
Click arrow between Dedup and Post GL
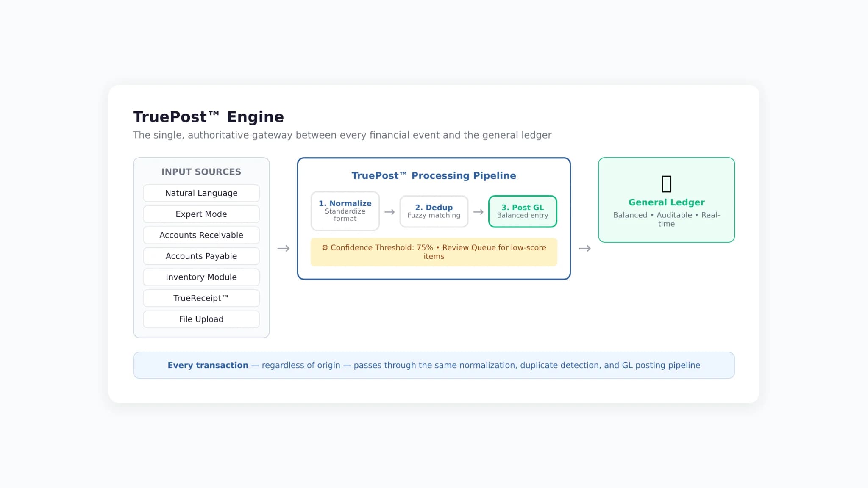479,212
